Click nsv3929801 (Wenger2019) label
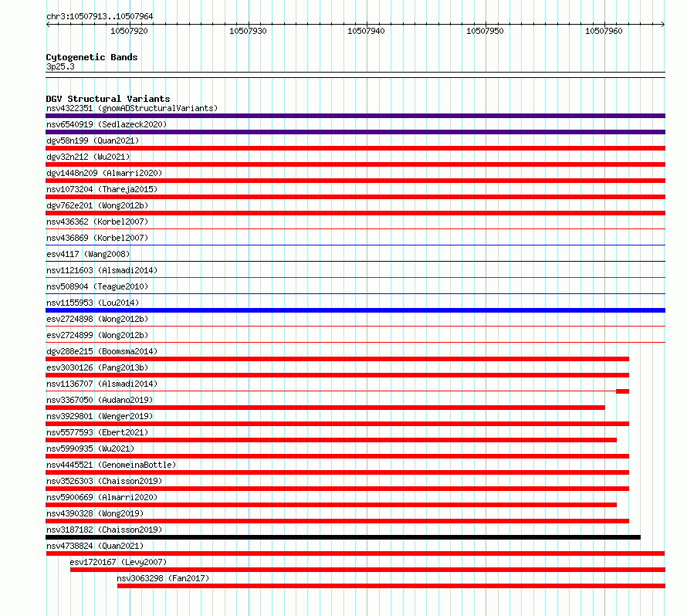 pos(100,416)
